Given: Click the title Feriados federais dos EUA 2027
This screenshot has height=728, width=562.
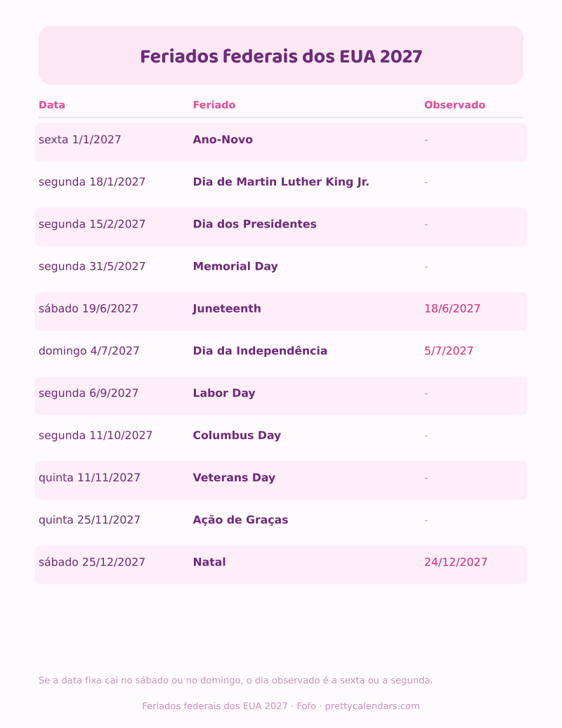Looking at the screenshot, I should (281, 57).
